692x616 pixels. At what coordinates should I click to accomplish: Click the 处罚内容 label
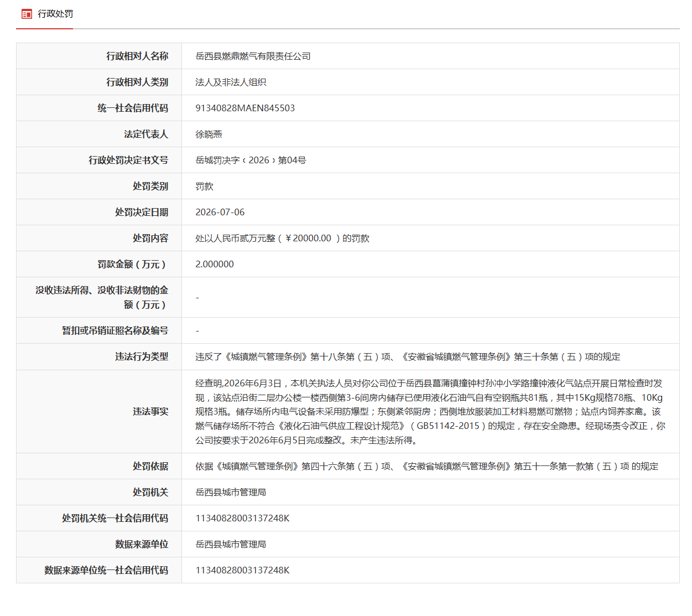click(150, 238)
